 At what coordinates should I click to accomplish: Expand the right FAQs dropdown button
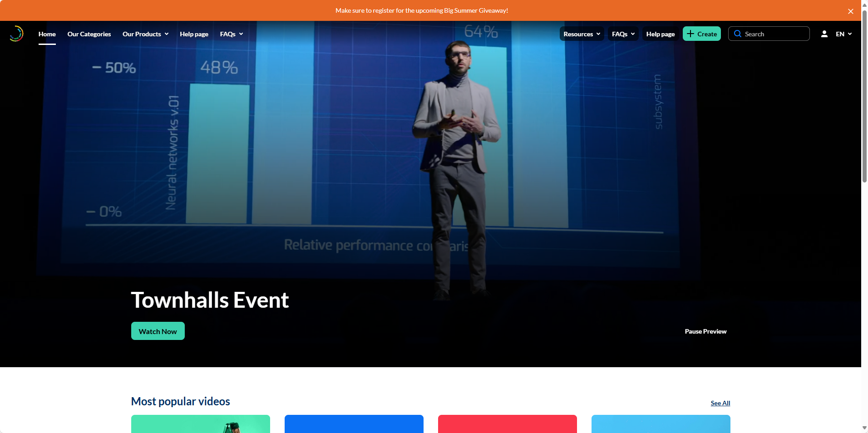click(623, 34)
